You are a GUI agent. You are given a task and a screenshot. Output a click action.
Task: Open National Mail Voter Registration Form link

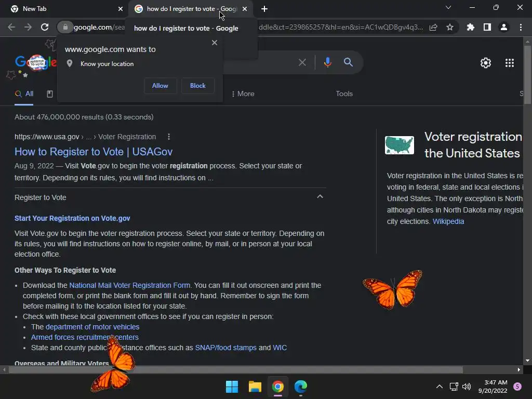click(129, 285)
